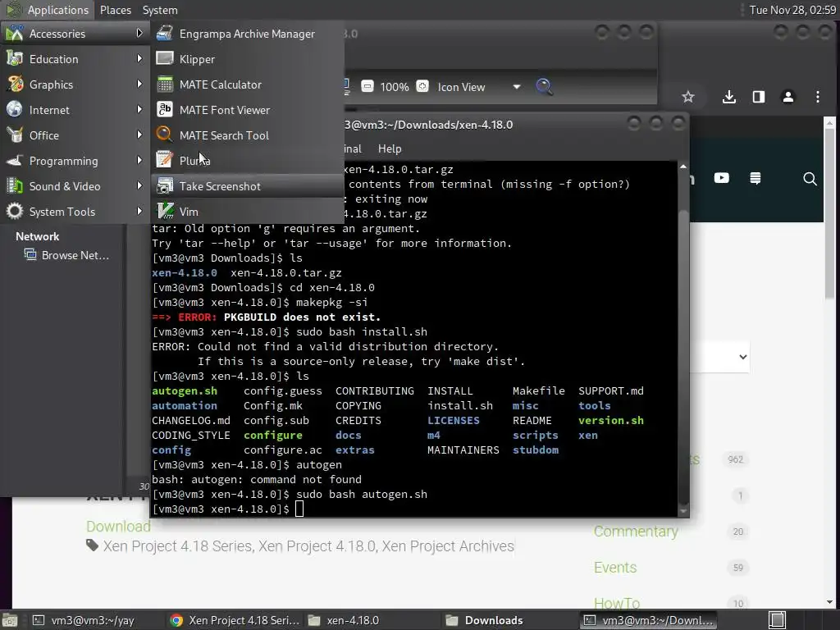Expand the Graphics submenu arrow
The height and width of the screenshot is (630, 840).
[x=139, y=84]
